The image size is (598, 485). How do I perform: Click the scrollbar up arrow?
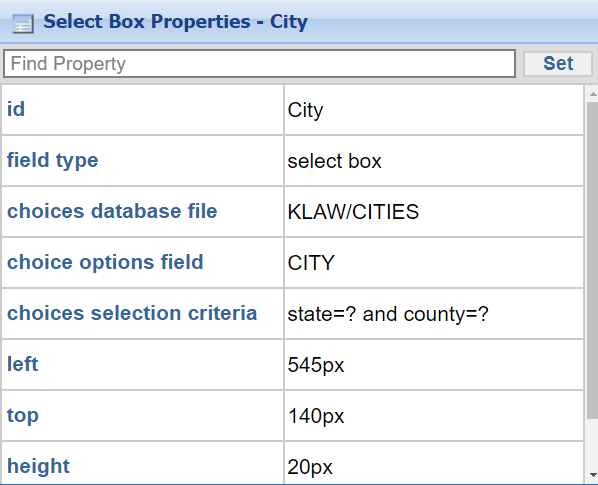pos(593,93)
